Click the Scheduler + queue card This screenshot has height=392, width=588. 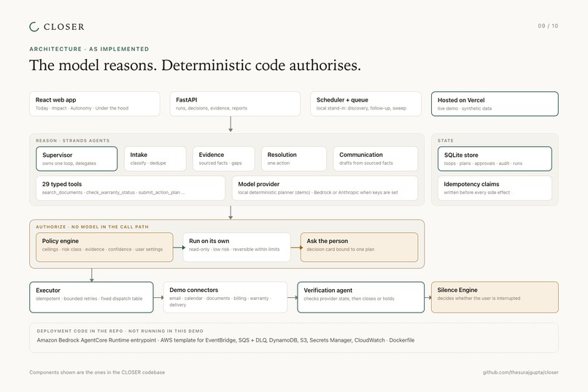(365, 104)
